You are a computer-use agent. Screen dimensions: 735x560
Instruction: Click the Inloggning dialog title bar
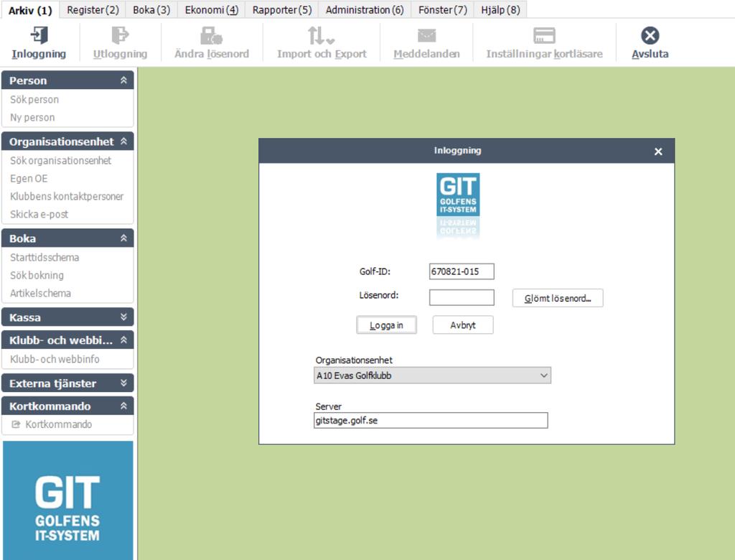[457, 151]
